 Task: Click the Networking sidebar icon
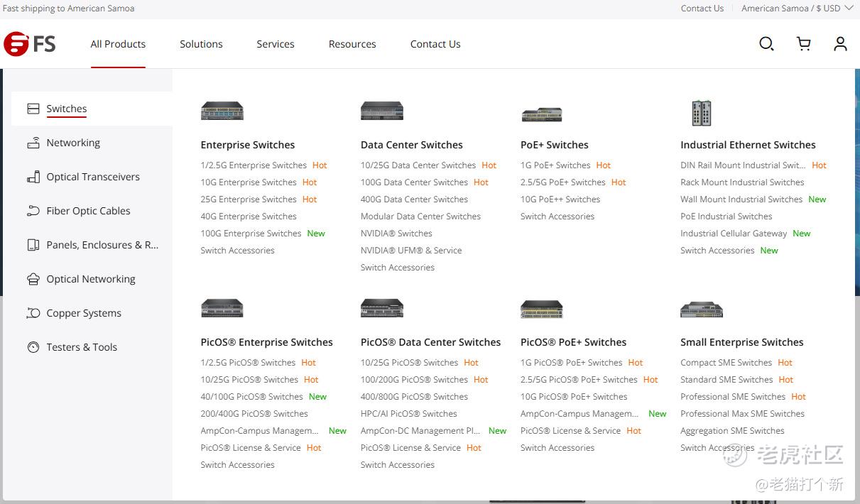pos(33,143)
